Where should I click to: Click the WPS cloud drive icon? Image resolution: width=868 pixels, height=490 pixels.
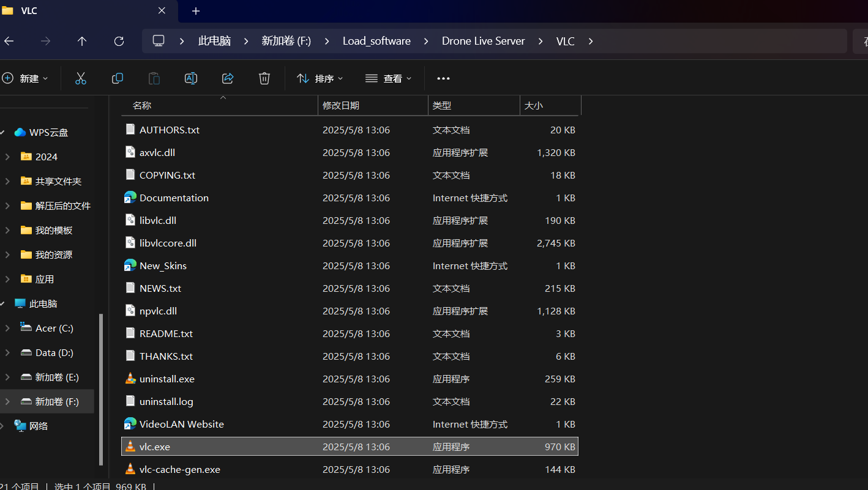(x=20, y=132)
